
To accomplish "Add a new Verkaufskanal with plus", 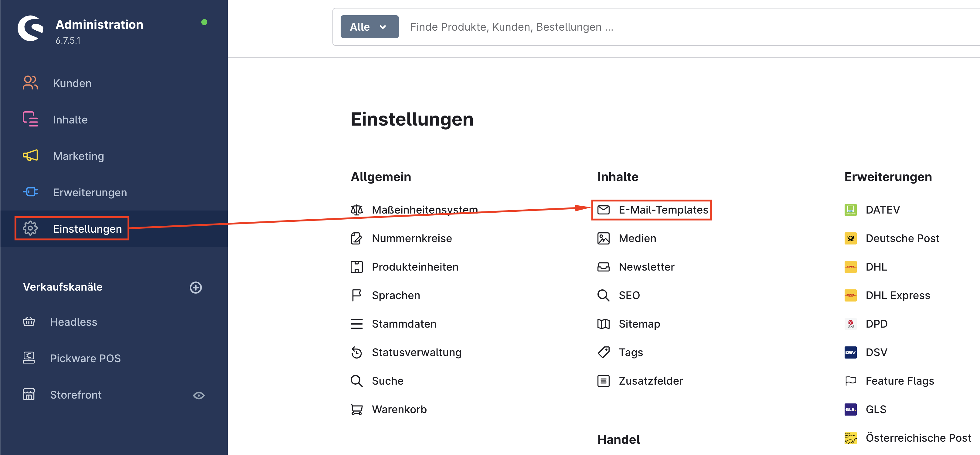I will click(x=196, y=287).
